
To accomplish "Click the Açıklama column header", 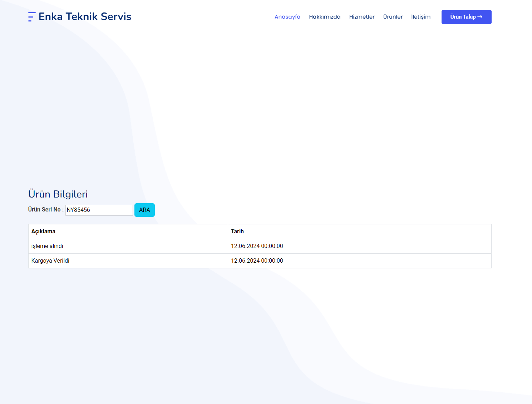I will pos(43,232).
